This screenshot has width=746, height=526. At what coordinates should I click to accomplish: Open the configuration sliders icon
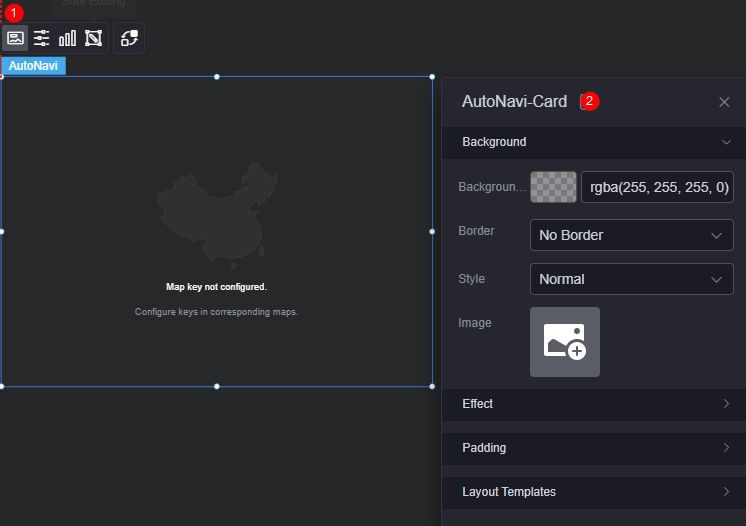(41, 38)
